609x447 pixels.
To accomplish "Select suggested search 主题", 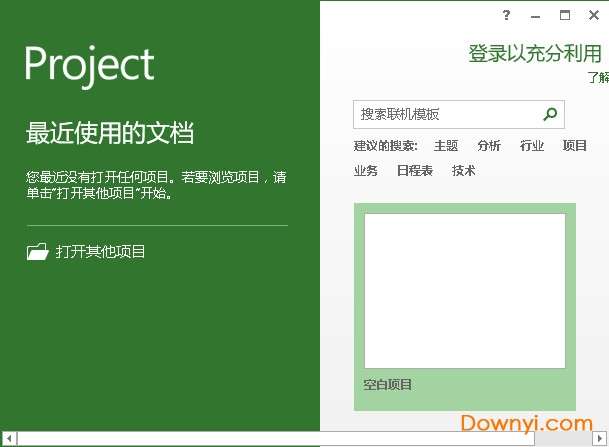I will coord(446,146).
